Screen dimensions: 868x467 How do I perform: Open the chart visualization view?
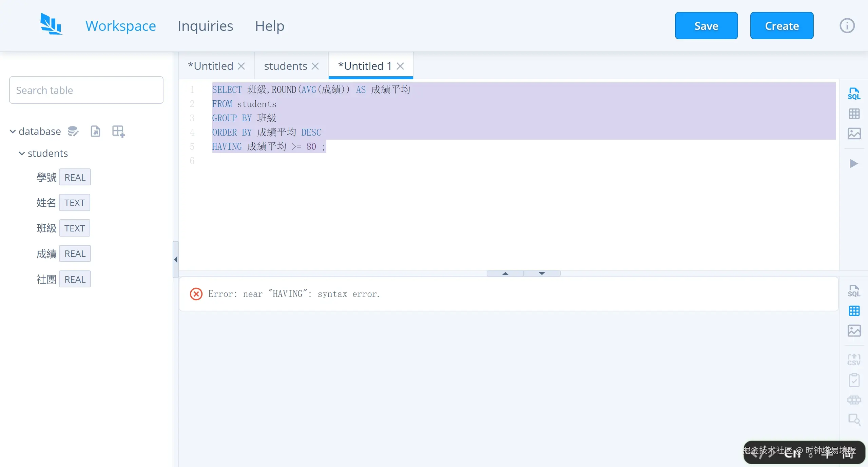coord(854,134)
